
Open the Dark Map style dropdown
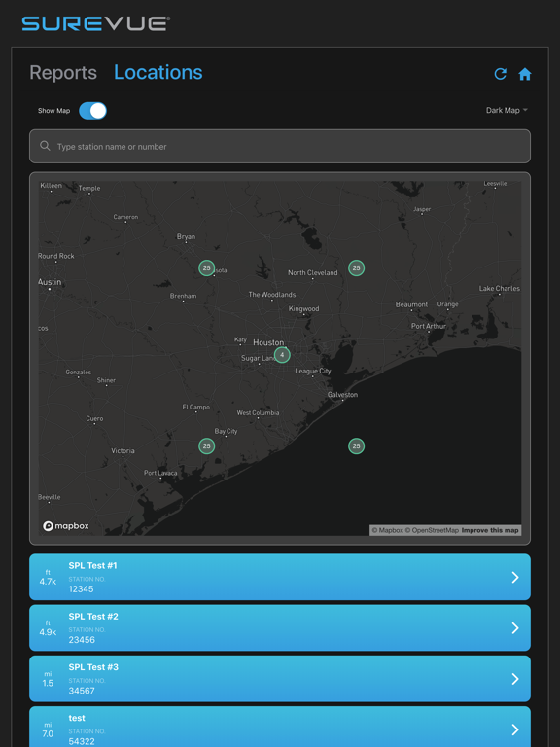[507, 110]
